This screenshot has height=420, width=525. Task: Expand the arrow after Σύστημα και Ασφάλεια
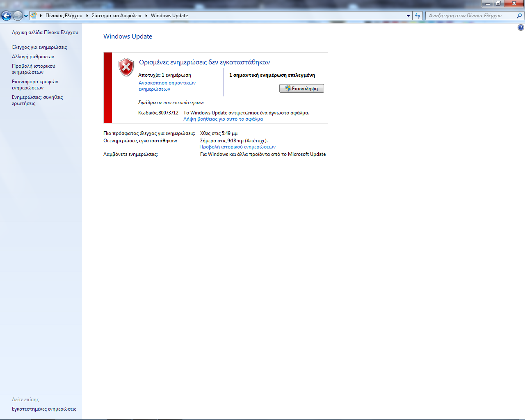point(146,16)
